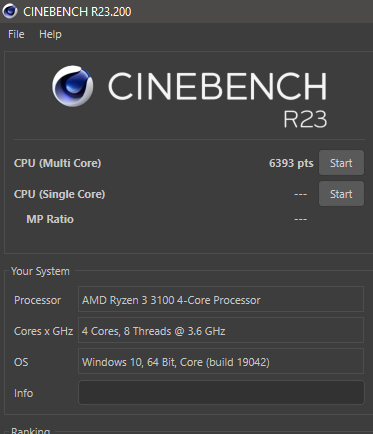Click the OS label
Screen dimensions: 373x434
(x=21, y=362)
